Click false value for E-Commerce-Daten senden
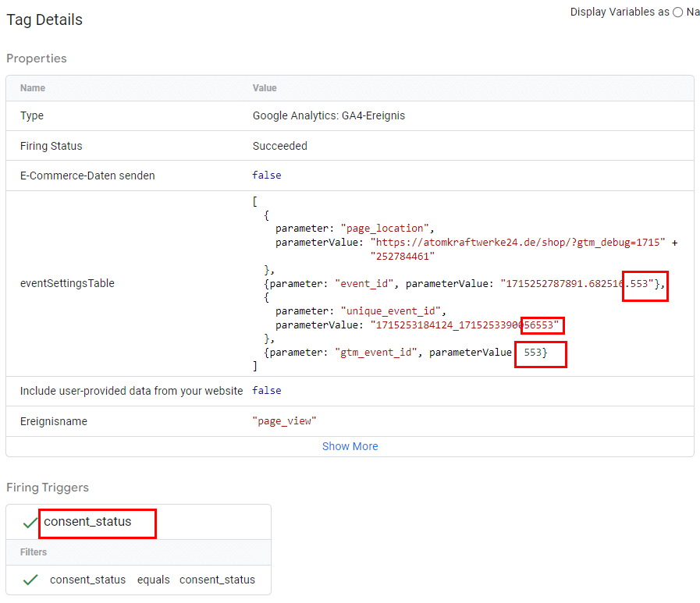The image size is (700, 603). [x=266, y=176]
